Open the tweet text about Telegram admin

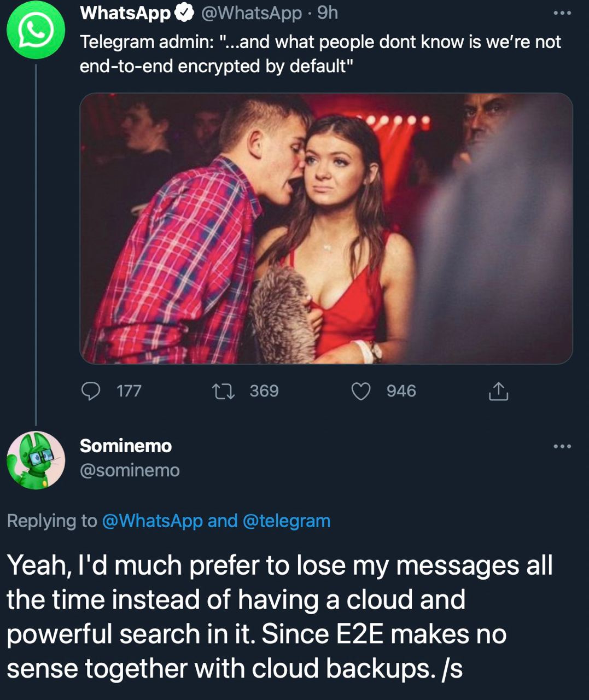click(320, 54)
